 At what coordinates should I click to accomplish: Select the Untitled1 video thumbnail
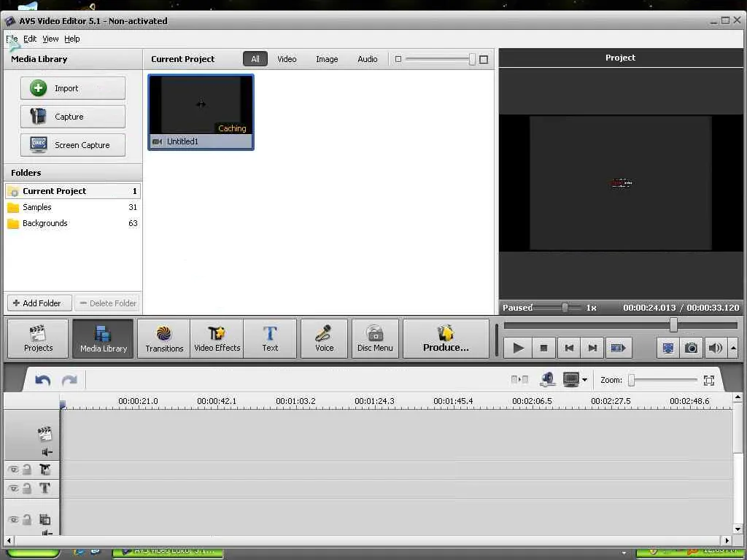(201, 112)
